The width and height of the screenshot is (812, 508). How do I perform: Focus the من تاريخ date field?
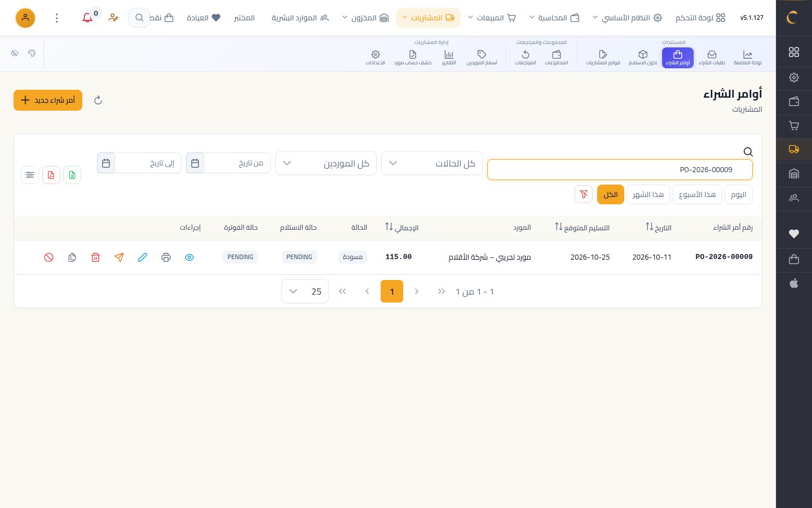pos(237,163)
